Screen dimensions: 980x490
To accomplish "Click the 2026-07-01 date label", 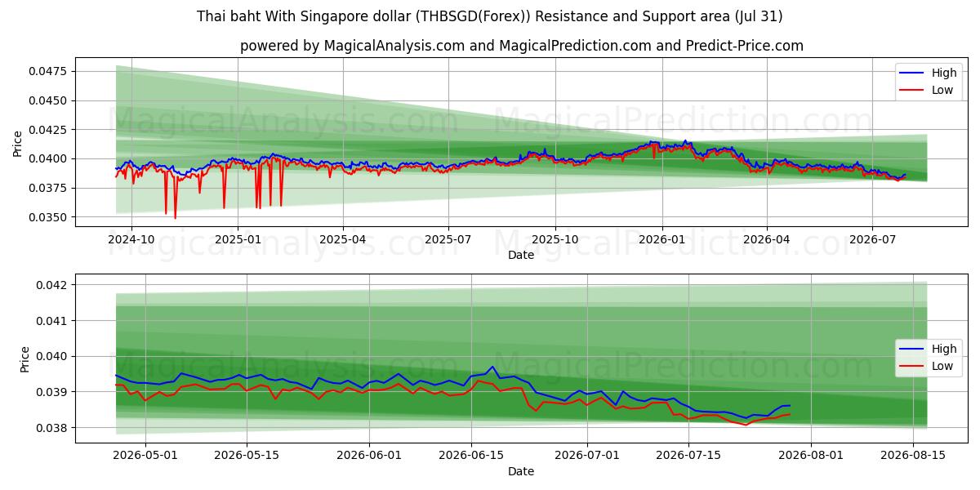I will 587,457.
